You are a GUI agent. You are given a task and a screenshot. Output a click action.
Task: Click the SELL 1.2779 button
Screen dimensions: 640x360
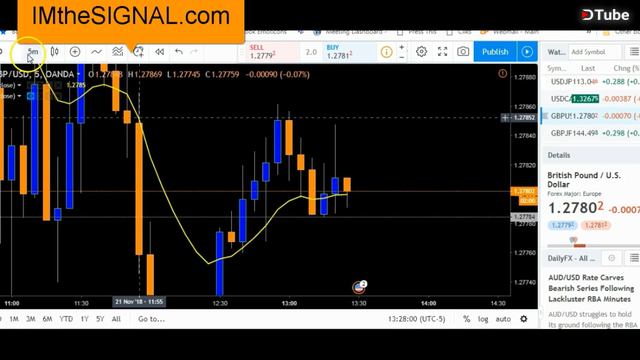(x=271, y=52)
